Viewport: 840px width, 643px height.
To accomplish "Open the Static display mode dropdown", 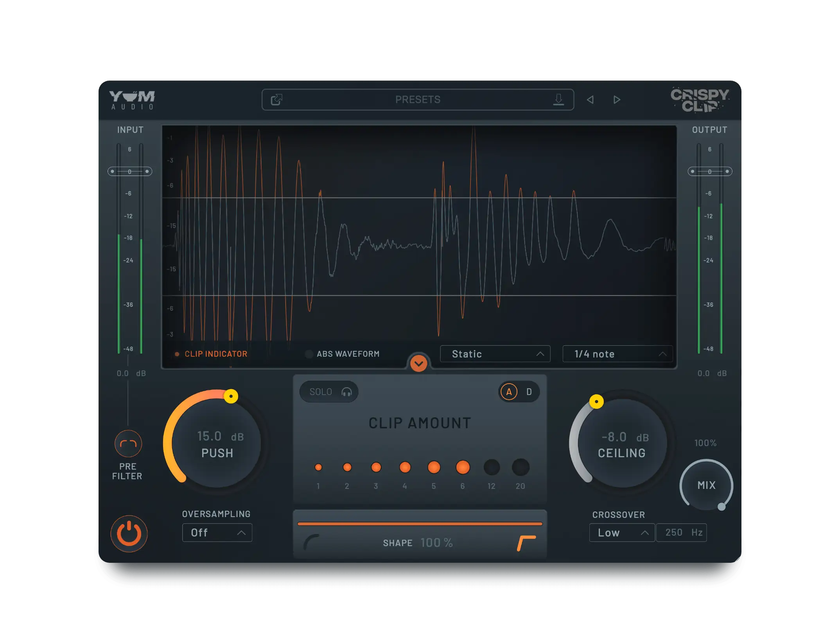I will coord(495,354).
